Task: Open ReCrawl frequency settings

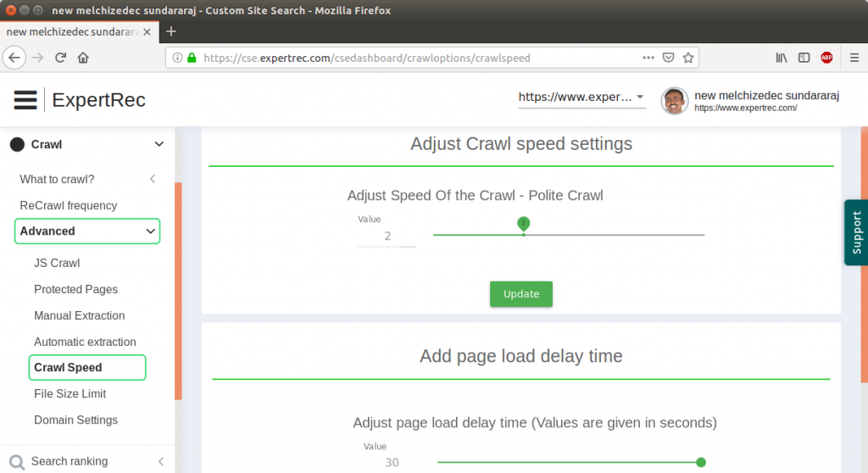Action: (x=69, y=205)
